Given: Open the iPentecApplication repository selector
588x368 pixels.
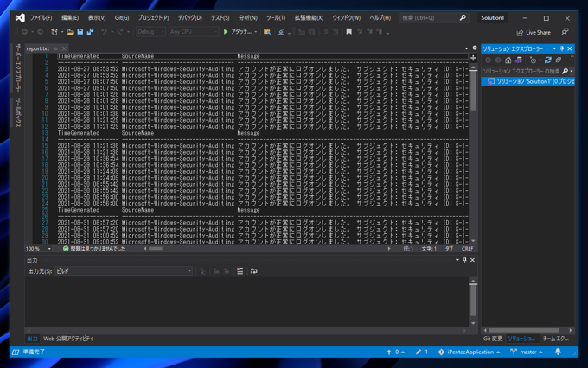Looking at the screenshot, I should pos(469,352).
